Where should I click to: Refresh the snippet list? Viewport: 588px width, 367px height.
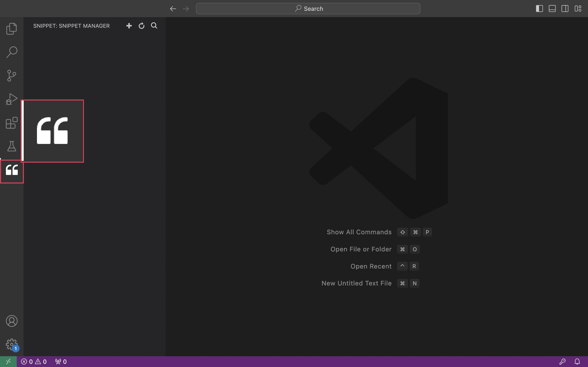[x=142, y=26]
